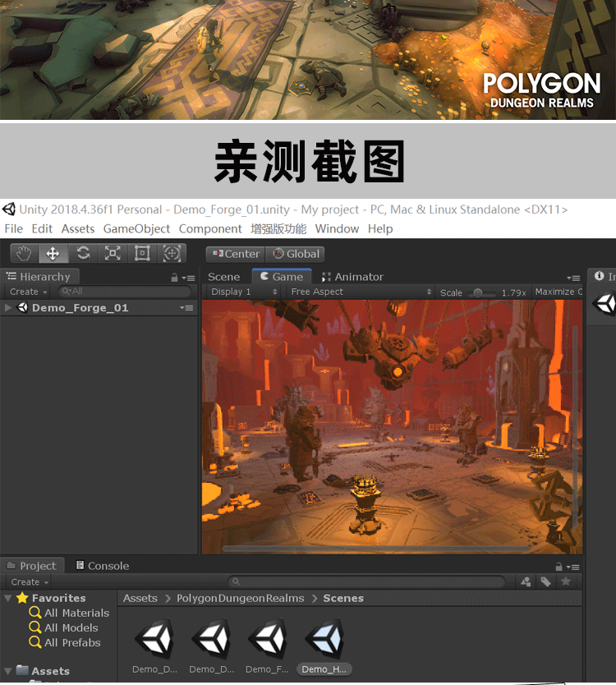Image resolution: width=616 pixels, height=685 pixels.
Task: Open the Free Aspect dropdown
Action: [361, 292]
